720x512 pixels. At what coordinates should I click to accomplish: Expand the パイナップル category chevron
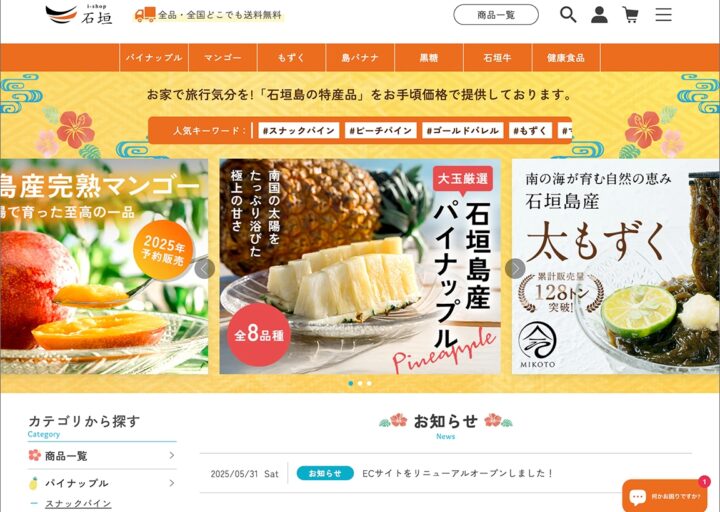point(172,483)
